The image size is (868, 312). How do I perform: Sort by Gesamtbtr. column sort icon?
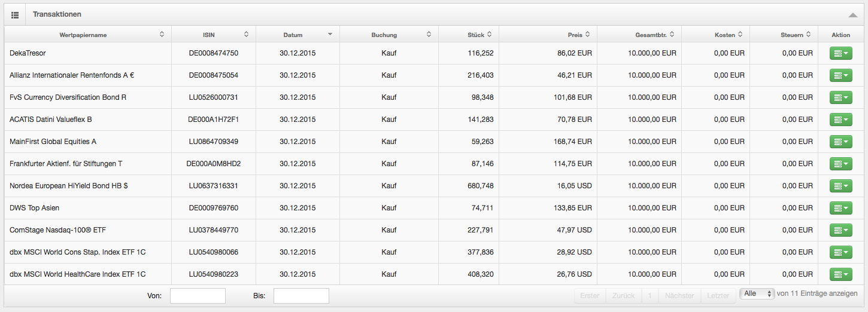tap(672, 35)
